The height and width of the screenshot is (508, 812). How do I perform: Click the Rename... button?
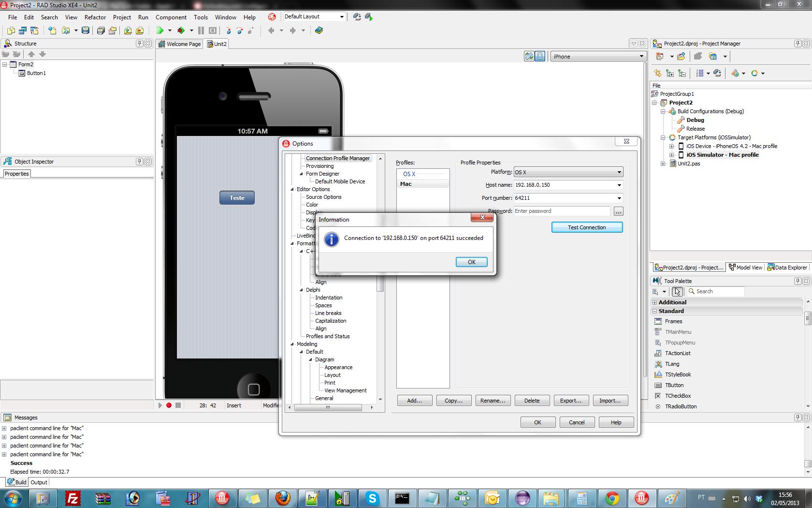pyautogui.click(x=493, y=401)
